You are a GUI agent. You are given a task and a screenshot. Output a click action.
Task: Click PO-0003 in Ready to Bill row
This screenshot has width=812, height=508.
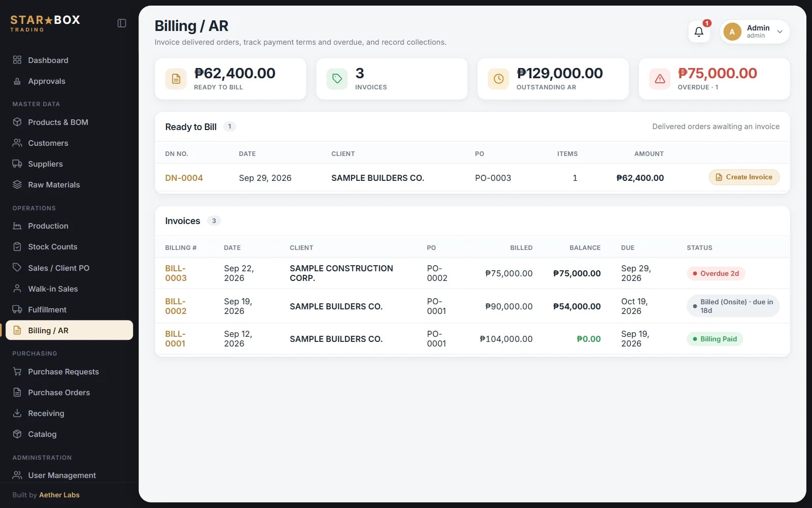point(493,178)
